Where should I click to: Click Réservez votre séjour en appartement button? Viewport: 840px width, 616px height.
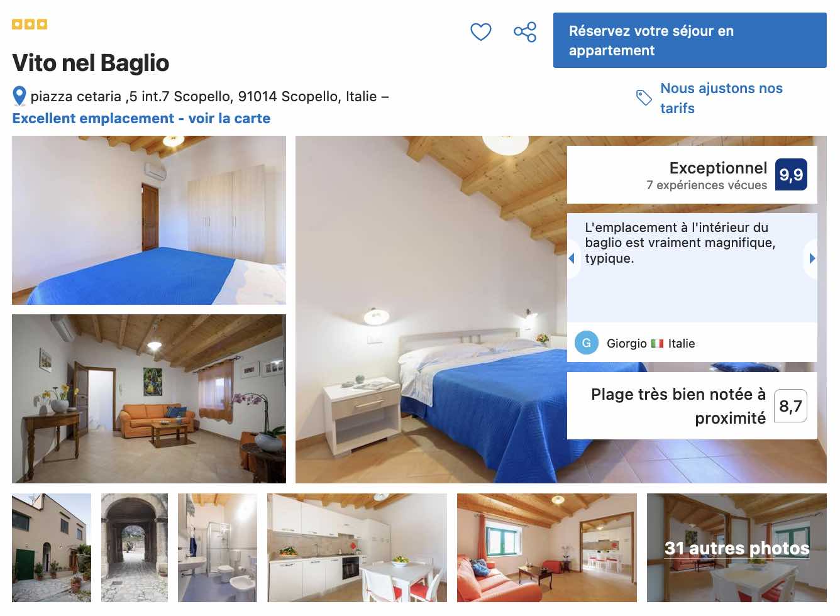tap(690, 40)
